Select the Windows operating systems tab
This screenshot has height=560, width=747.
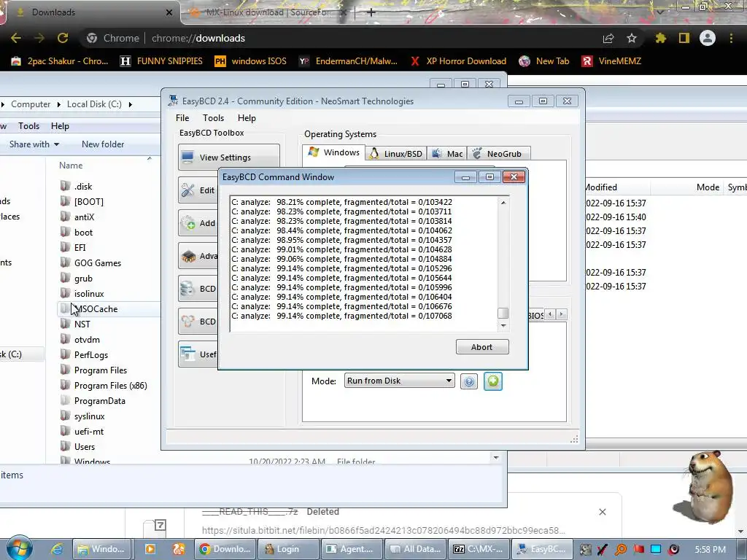coord(334,152)
